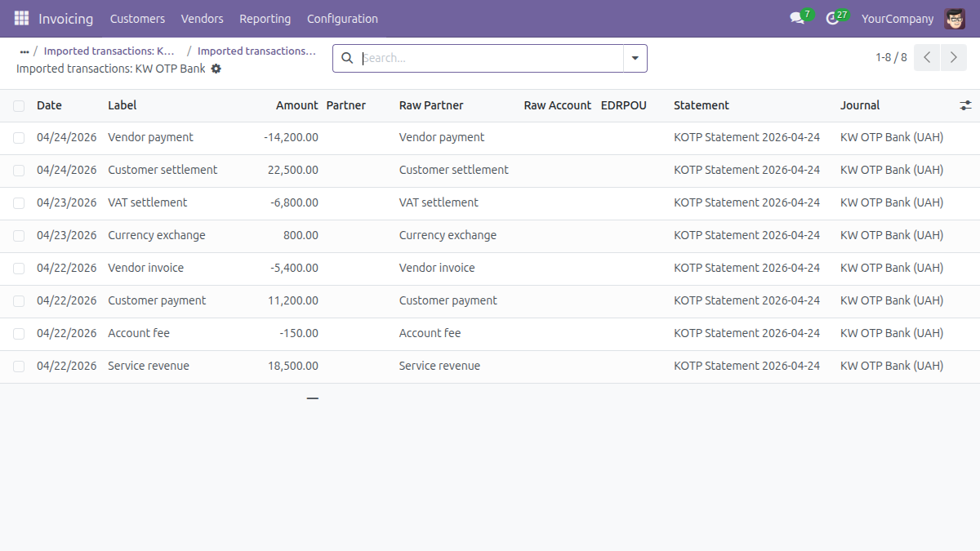Open the Configuration menu
Screen dimensions: 980x551
coord(342,18)
